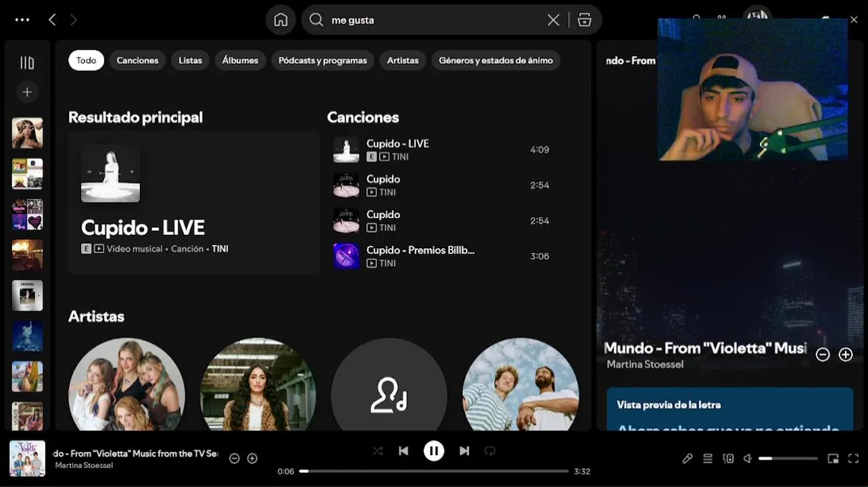Open the user profile avatar
868x487 pixels.
coord(757,12)
